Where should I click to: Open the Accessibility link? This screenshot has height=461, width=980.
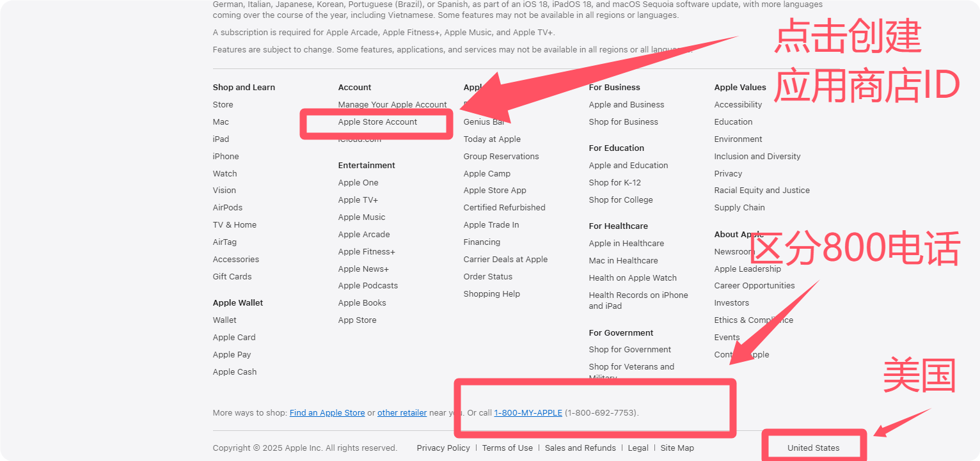(738, 105)
